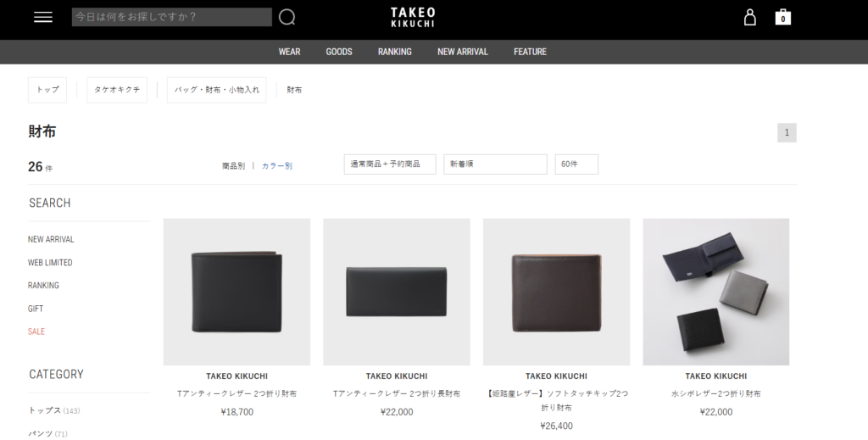Open the hamburger menu icon
Viewport: 868px width, 440px height.
pyautogui.click(x=43, y=18)
